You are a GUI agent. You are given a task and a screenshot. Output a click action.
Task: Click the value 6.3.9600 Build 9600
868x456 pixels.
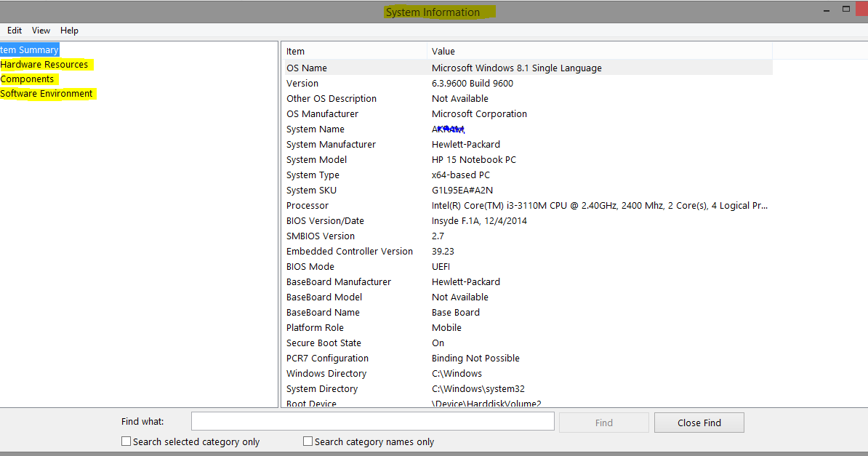pyautogui.click(x=473, y=83)
